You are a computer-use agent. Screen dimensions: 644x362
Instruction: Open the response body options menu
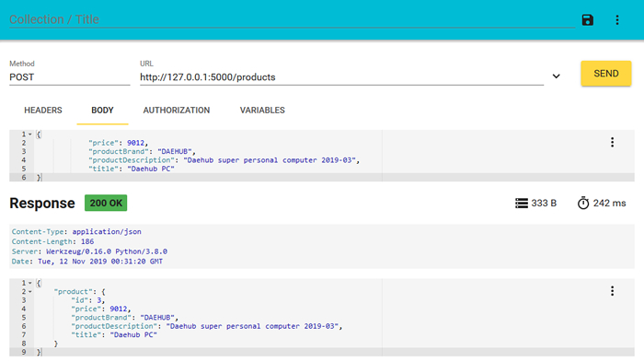click(x=612, y=291)
